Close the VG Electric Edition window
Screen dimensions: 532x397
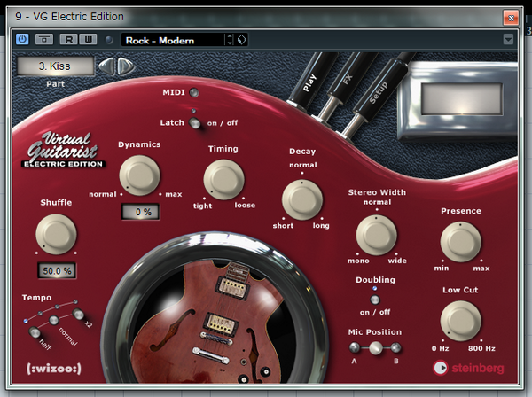pos(511,18)
